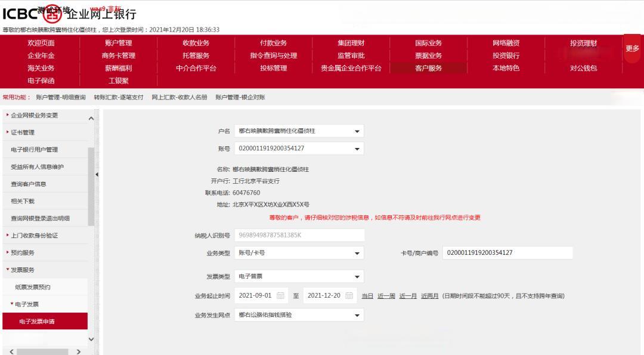
Task: Collapse the 发票服务 tree section
Action: (23, 270)
